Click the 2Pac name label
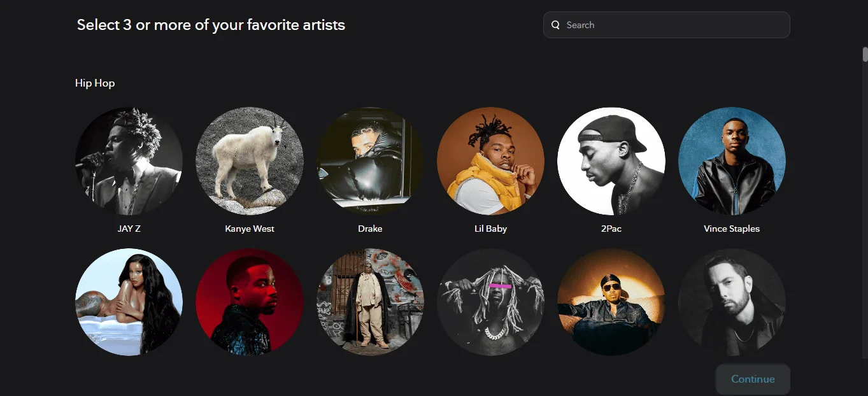868x396 pixels. [x=611, y=229]
